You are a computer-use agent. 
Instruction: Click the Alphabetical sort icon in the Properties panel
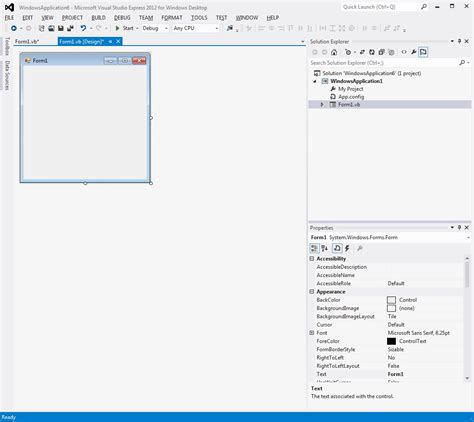tap(324, 248)
